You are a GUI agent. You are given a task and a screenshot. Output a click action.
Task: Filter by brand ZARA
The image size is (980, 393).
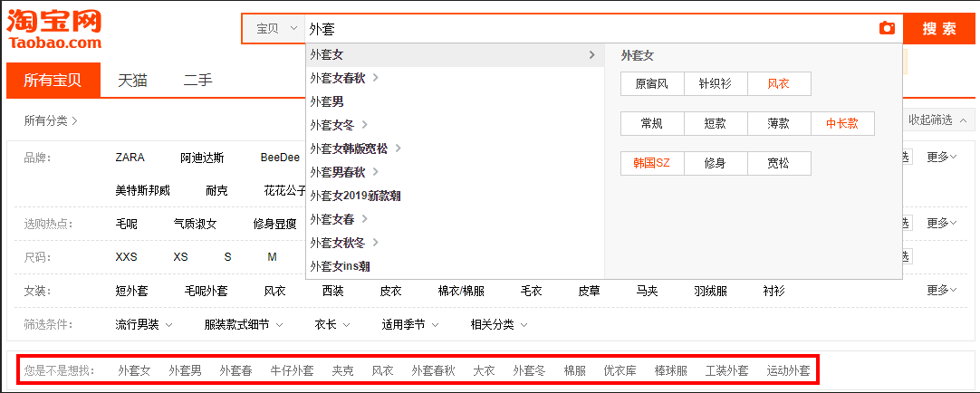pos(130,158)
